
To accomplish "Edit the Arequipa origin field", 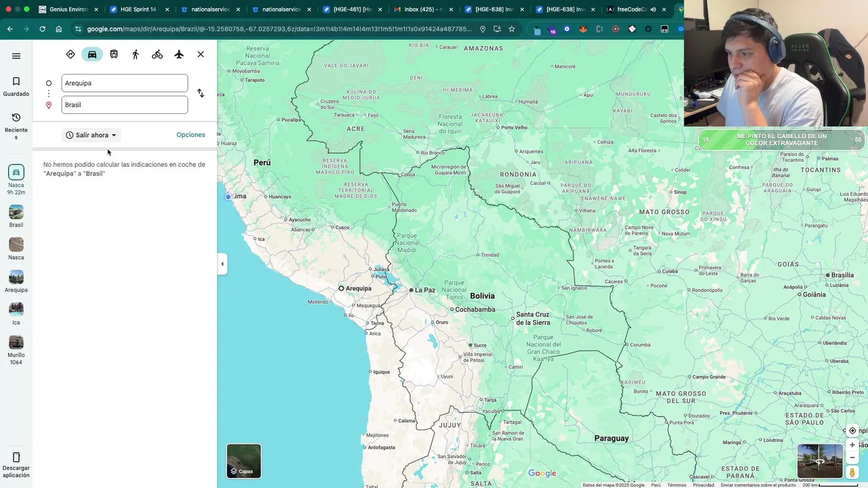I will pyautogui.click(x=124, y=83).
